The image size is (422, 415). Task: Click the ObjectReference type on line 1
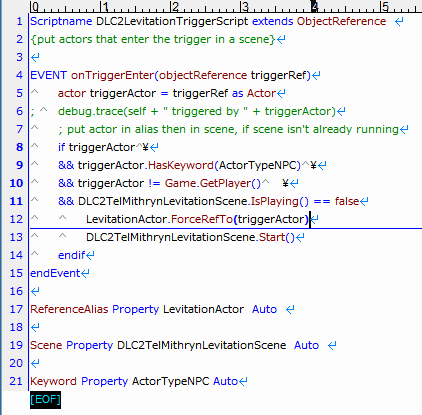(x=341, y=21)
